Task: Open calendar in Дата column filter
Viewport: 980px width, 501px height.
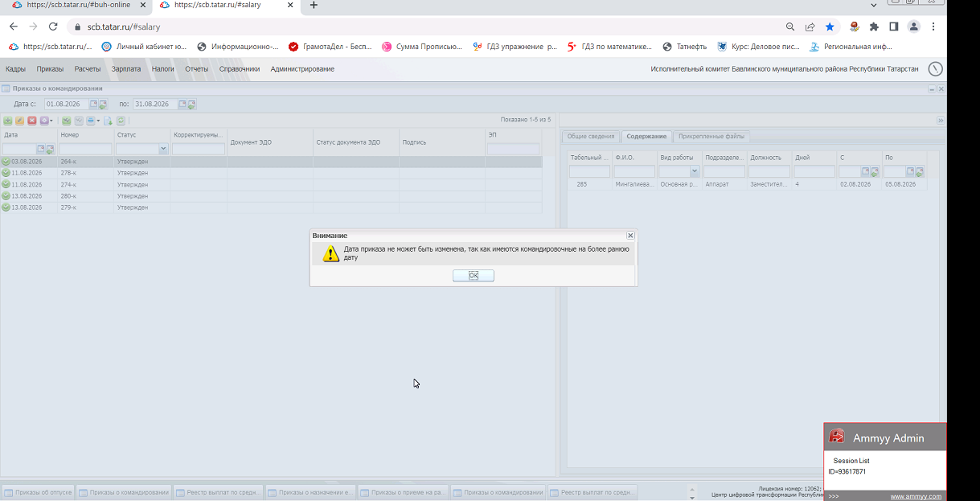Action: 41,150
